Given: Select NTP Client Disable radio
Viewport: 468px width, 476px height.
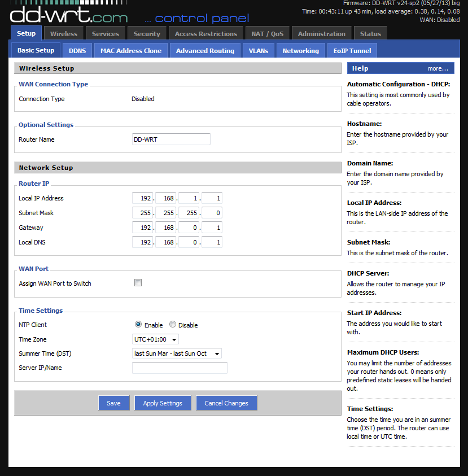Looking at the screenshot, I should coord(173,325).
